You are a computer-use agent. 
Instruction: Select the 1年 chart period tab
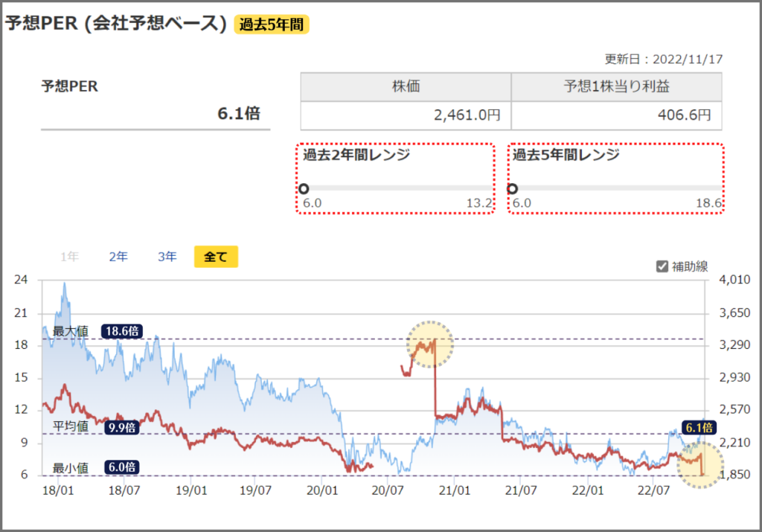point(69,257)
